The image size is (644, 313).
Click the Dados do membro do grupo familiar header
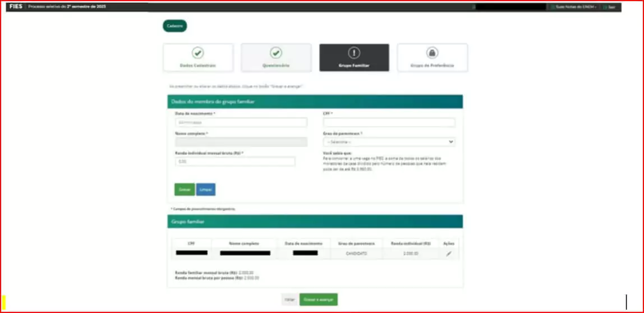(315, 102)
